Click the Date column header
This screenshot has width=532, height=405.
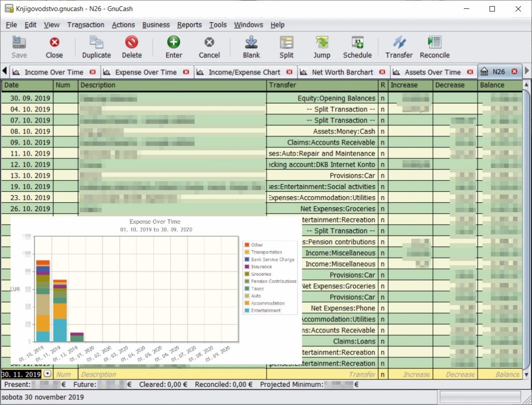[x=27, y=85]
